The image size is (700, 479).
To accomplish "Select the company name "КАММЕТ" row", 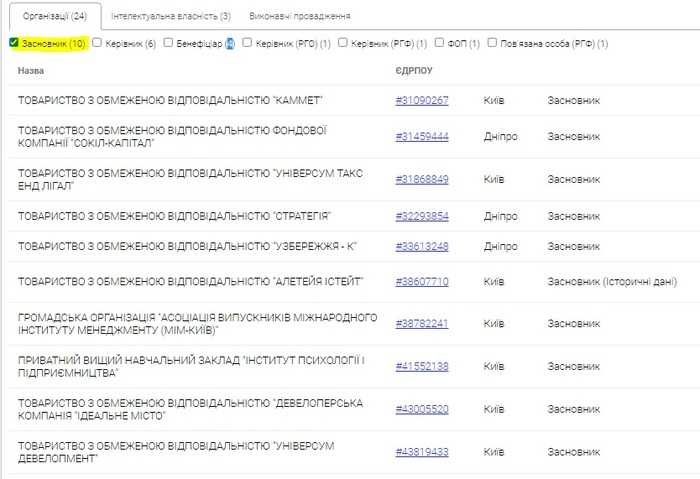I will (170, 100).
